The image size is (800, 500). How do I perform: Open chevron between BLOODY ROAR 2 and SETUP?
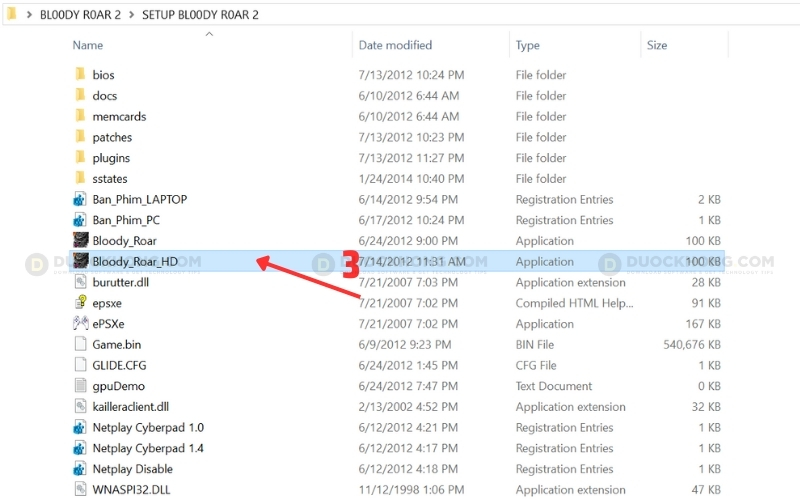132,15
